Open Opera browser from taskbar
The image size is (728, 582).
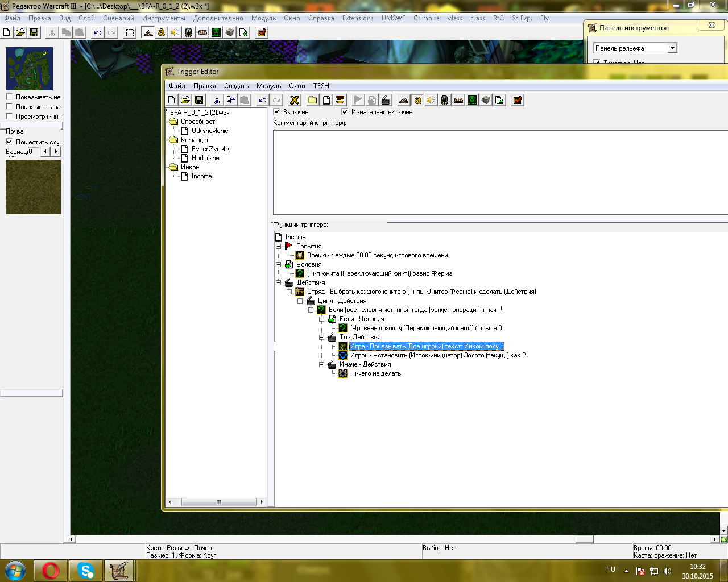coord(51,570)
